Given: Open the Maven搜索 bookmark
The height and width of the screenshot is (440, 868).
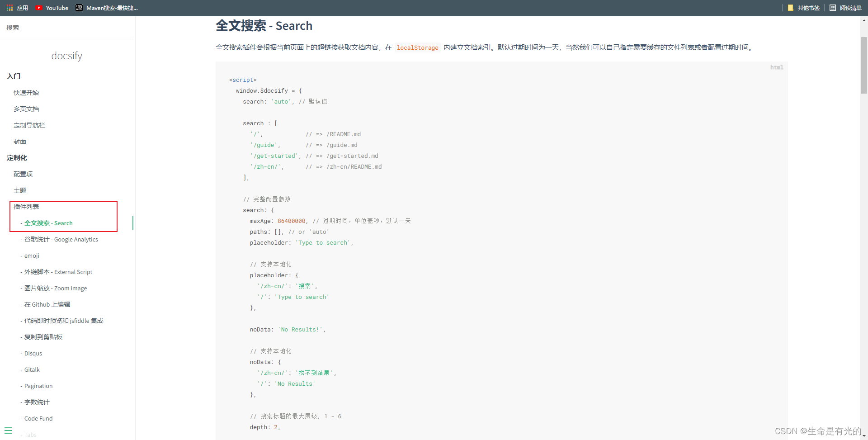Looking at the screenshot, I should [x=107, y=8].
